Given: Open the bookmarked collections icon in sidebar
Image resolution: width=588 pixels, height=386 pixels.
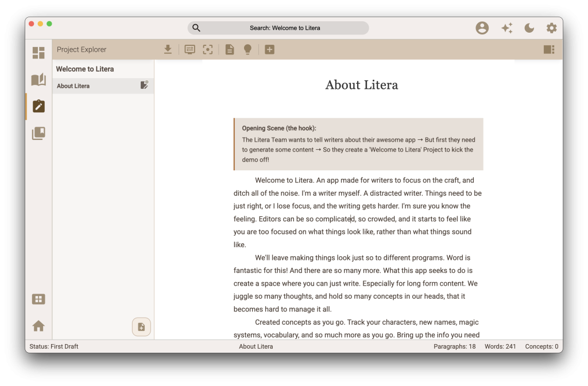Looking at the screenshot, I should (x=38, y=133).
